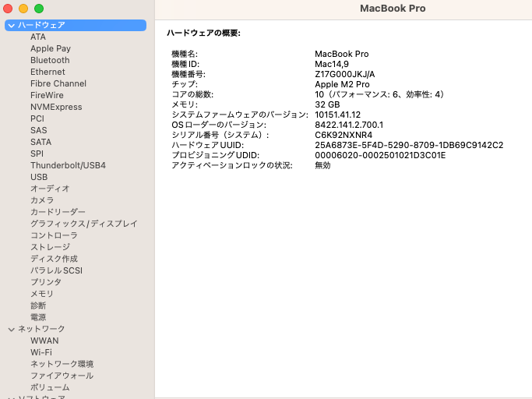Click the model number Z17G000JKJ/A

[x=345, y=74]
